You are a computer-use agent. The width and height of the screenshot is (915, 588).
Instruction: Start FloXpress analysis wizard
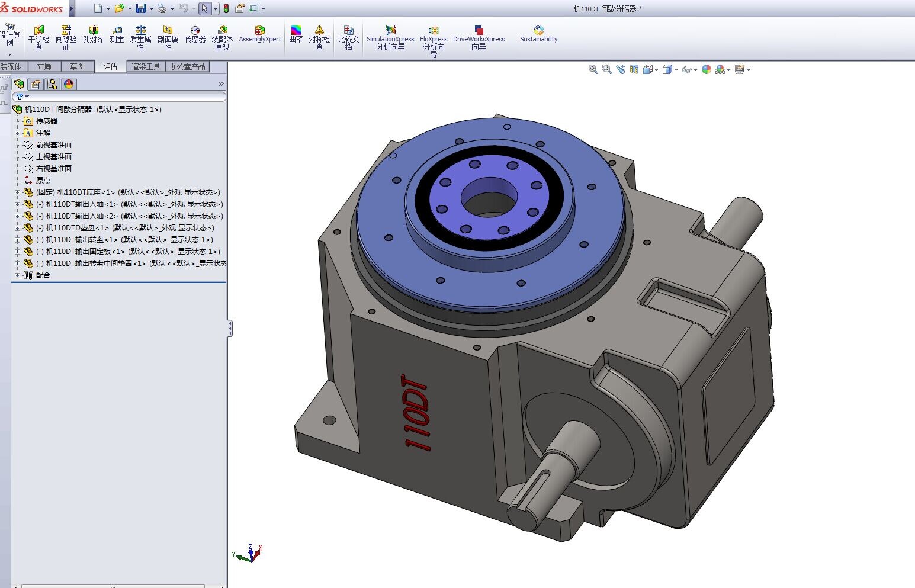[434, 41]
